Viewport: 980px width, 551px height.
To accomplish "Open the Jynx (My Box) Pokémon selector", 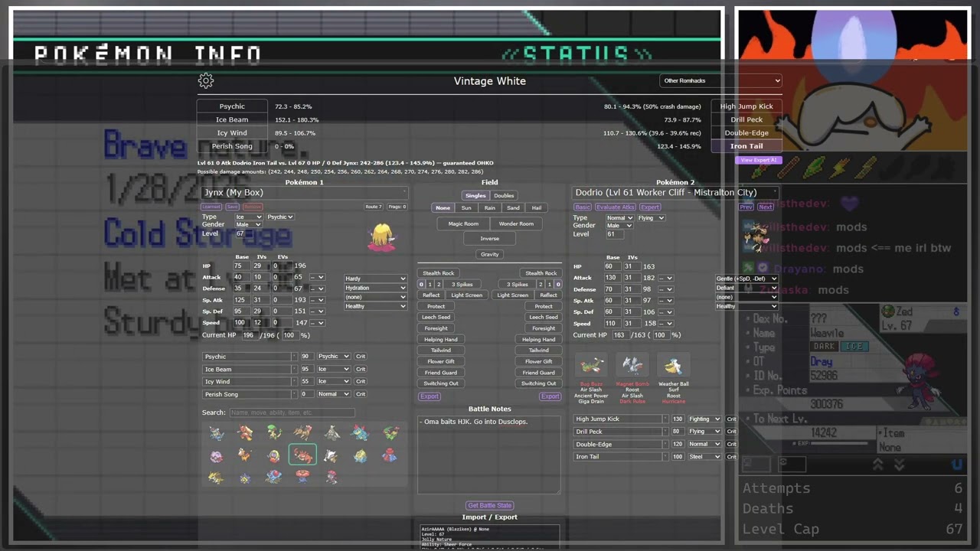I will pyautogui.click(x=304, y=193).
